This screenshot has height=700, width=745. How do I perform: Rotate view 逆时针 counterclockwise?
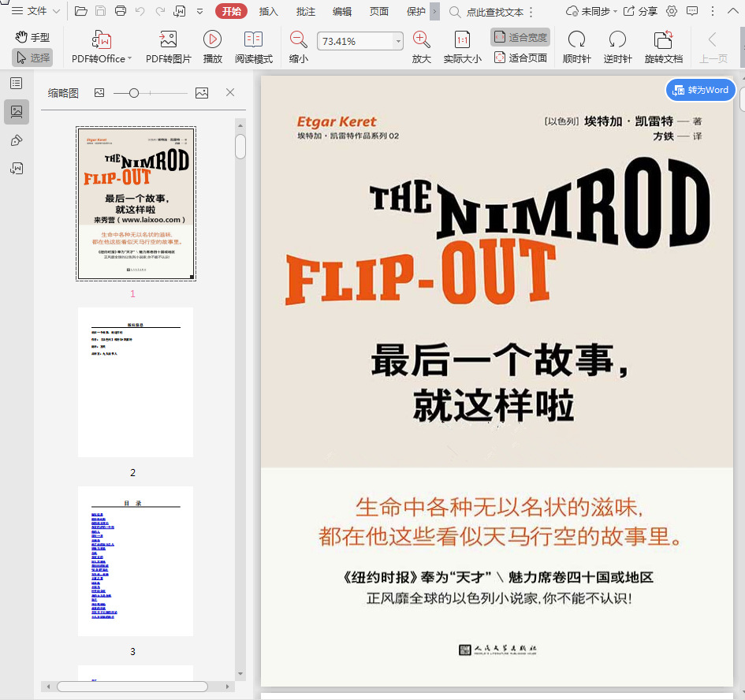pos(617,47)
